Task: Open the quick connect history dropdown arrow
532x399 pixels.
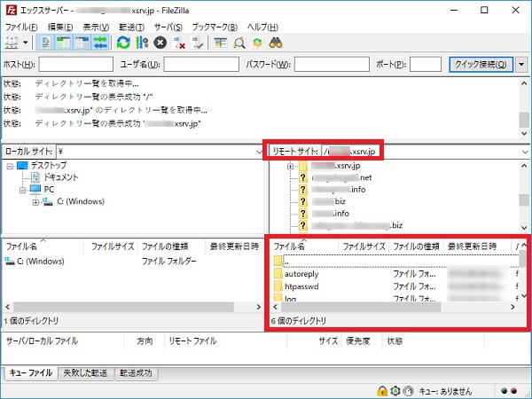Action: (520, 65)
